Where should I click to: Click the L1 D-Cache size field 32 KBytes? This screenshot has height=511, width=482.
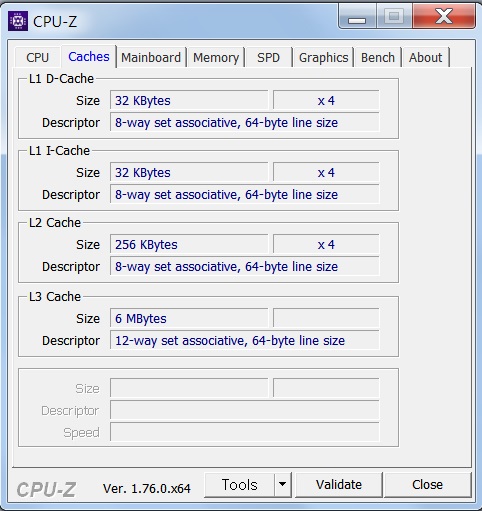(x=189, y=100)
